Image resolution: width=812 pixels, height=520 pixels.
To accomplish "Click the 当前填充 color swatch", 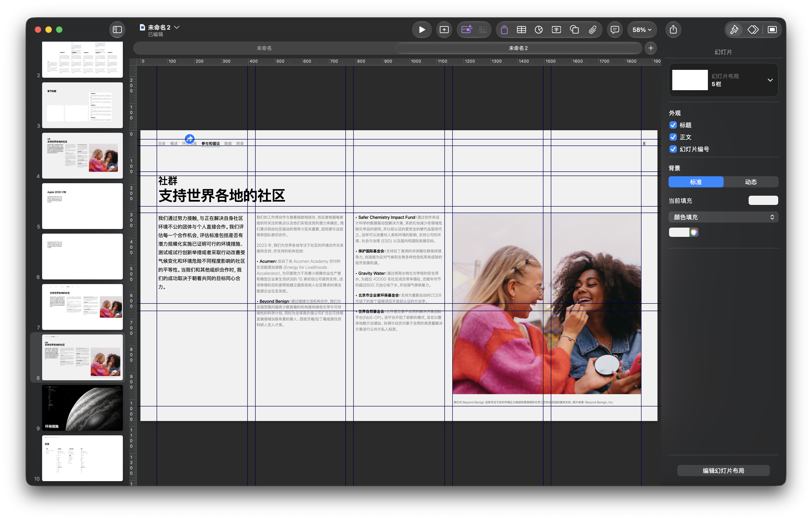I will tap(763, 201).
